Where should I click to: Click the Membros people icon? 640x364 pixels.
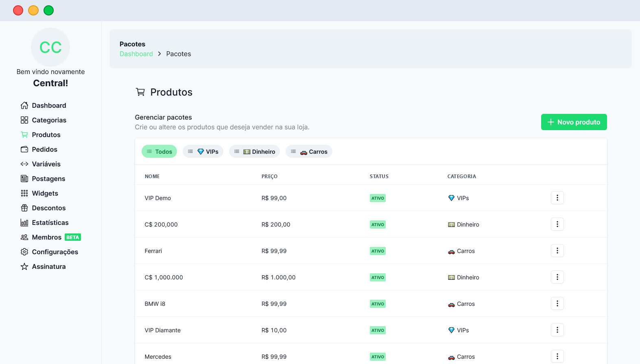click(x=24, y=237)
